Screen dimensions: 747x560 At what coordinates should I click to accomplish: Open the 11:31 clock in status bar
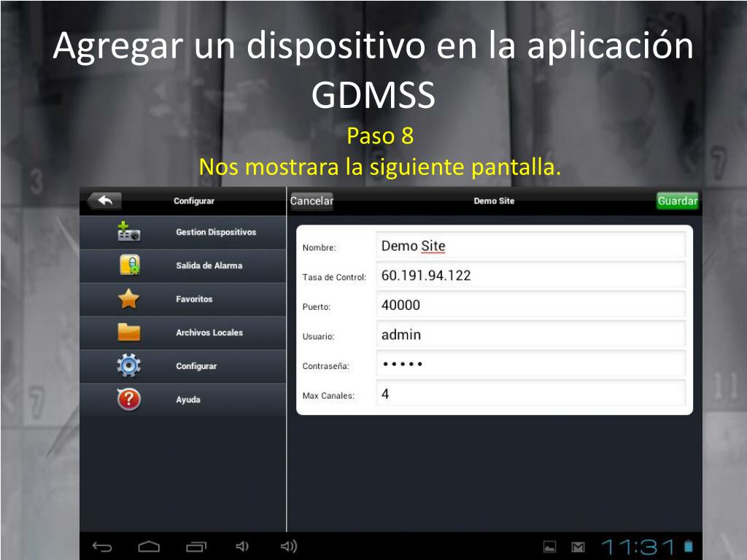pyautogui.click(x=638, y=547)
